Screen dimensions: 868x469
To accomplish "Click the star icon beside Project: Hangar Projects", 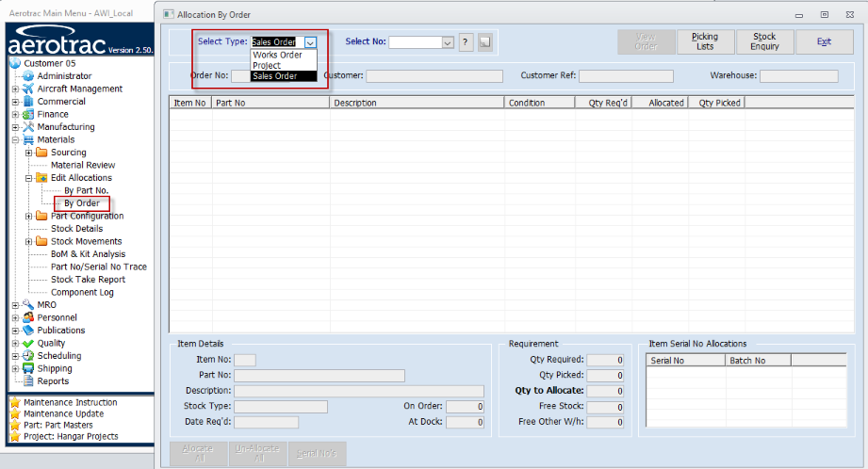I will (15, 436).
